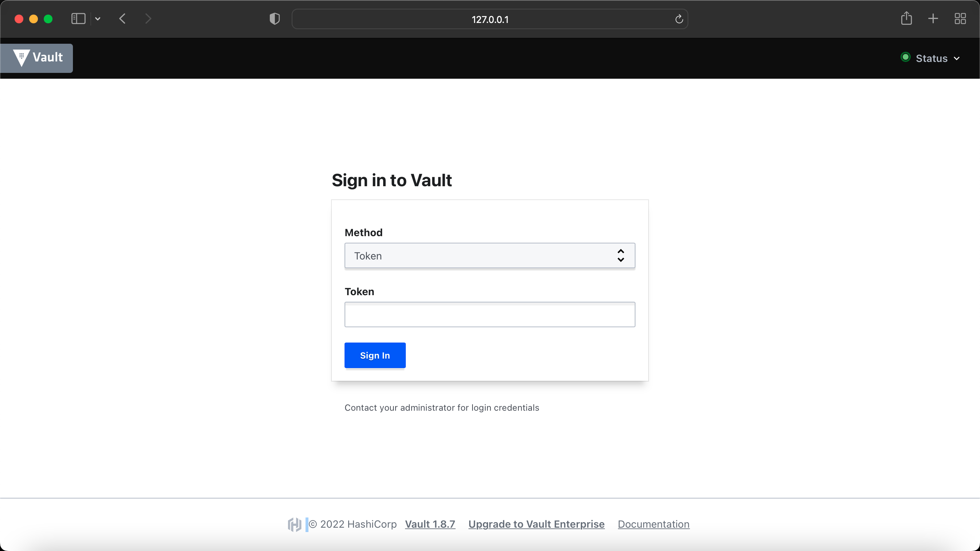The width and height of the screenshot is (980, 551).
Task: Open the Documentation footer link
Action: (x=653, y=524)
